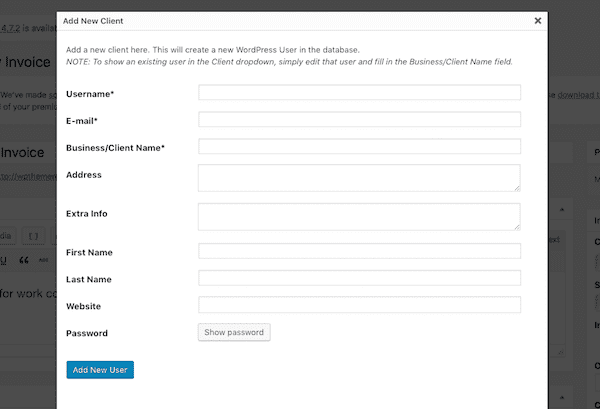Click the Address textarea resize handle
The width and height of the screenshot is (600, 409).
[516, 187]
